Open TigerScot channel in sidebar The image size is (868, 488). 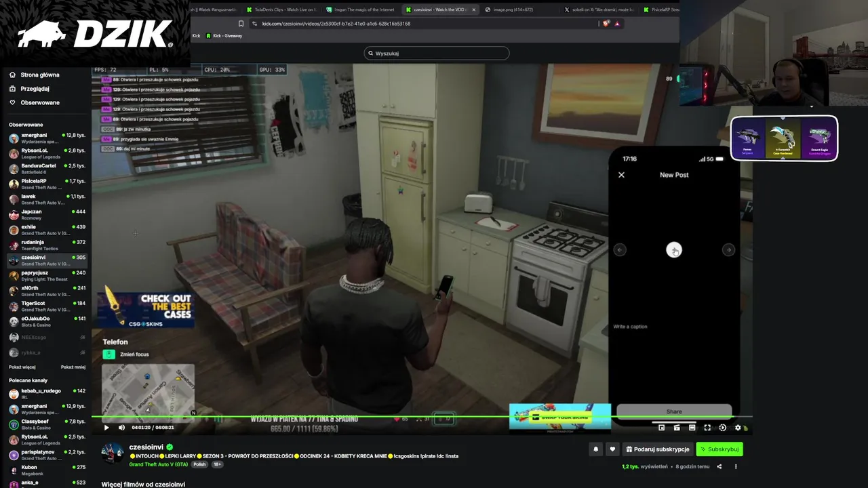coord(47,306)
